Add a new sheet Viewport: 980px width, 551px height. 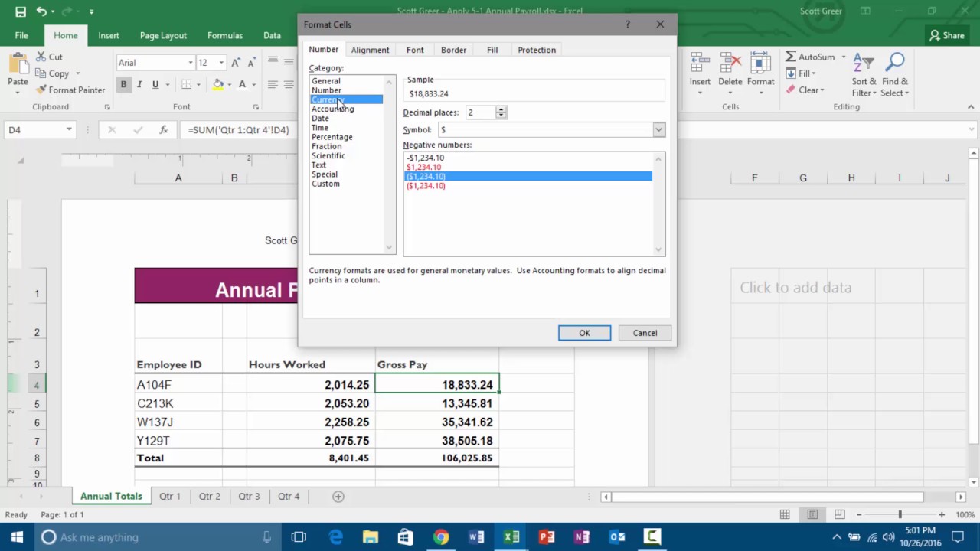pyautogui.click(x=338, y=497)
